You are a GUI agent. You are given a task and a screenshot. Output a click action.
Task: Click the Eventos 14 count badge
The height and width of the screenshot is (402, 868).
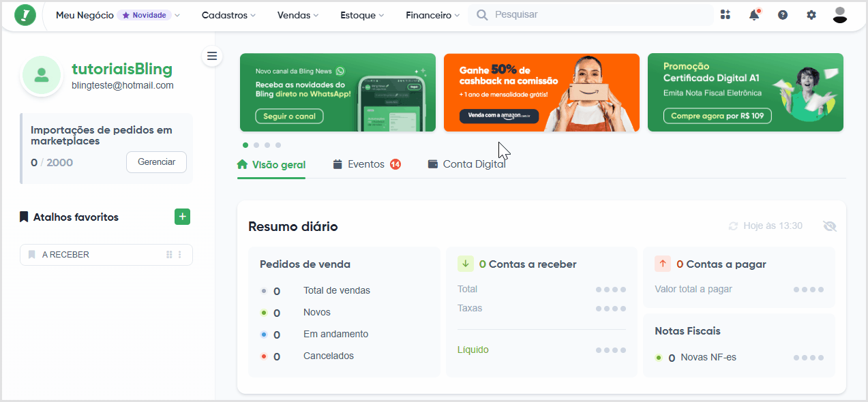395,164
